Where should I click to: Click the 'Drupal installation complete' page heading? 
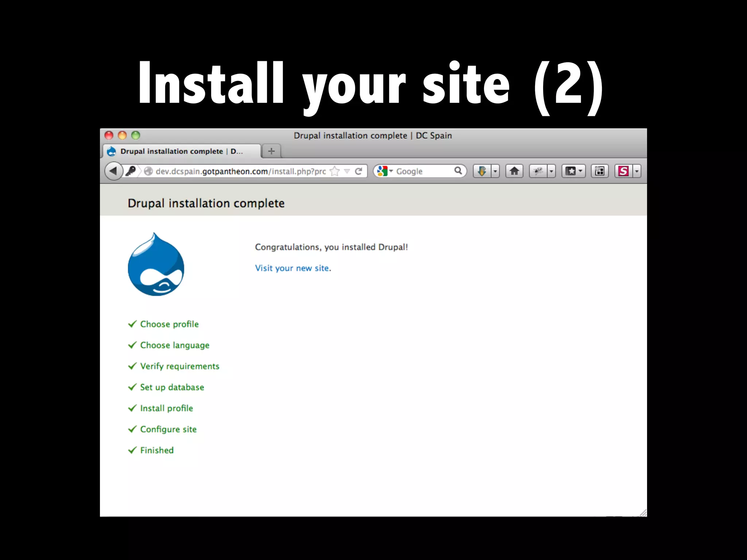[x=206, y=203]
